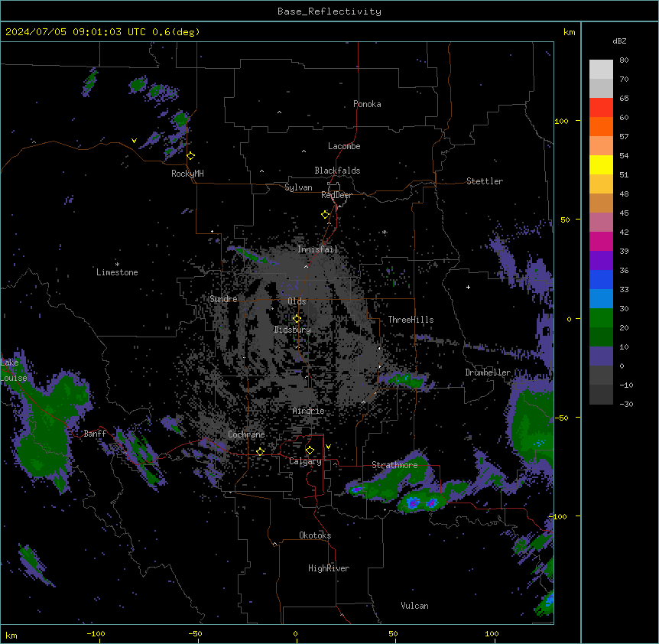
Task: Click the Okotoks label
Action: coord(315,535)
